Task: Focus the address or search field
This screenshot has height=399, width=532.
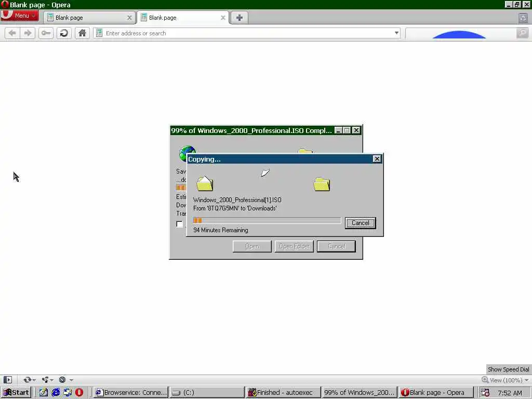Action: click(x=247, y=33)
